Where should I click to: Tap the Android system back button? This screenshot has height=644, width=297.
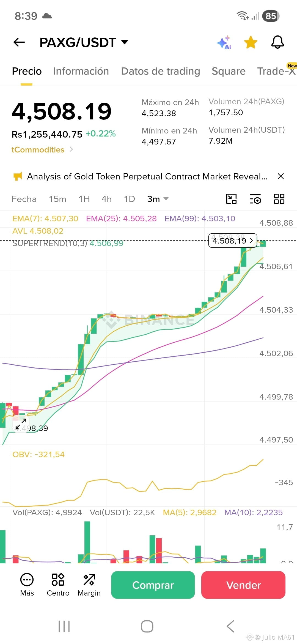(x=230, y=626)
